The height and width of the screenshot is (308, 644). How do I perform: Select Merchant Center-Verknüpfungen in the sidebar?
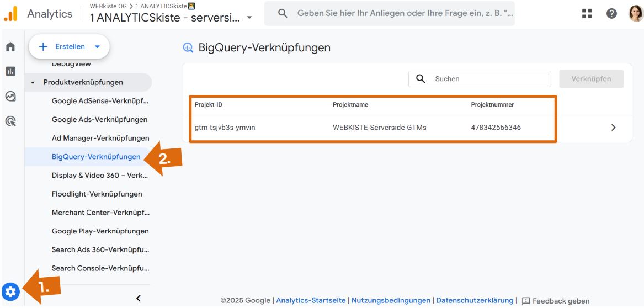(100, 213)
